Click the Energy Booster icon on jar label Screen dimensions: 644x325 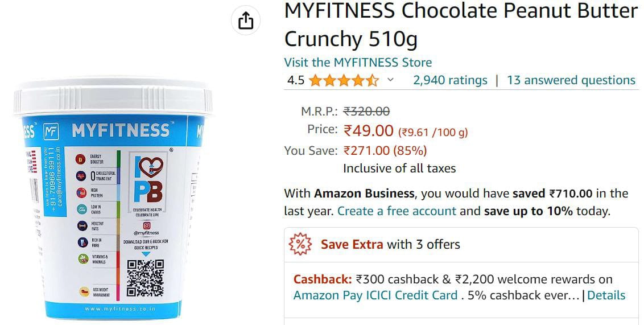pyautogui.click(x=81, y=158)
